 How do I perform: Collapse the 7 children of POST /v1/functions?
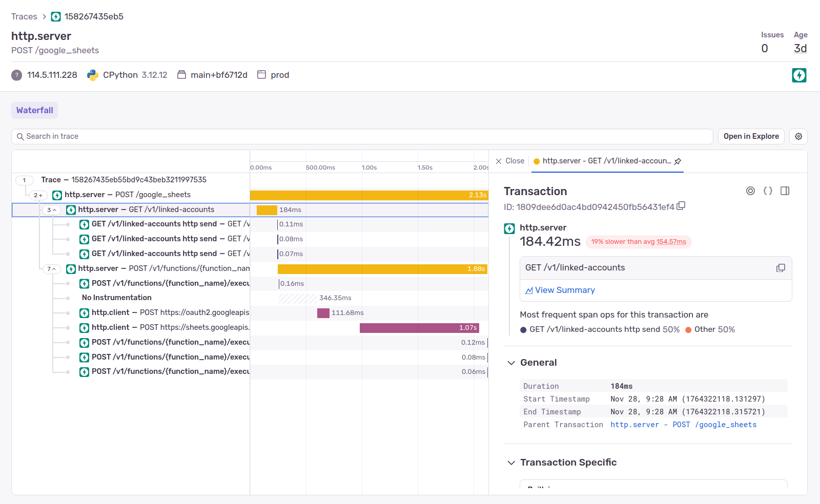point(52,269)
